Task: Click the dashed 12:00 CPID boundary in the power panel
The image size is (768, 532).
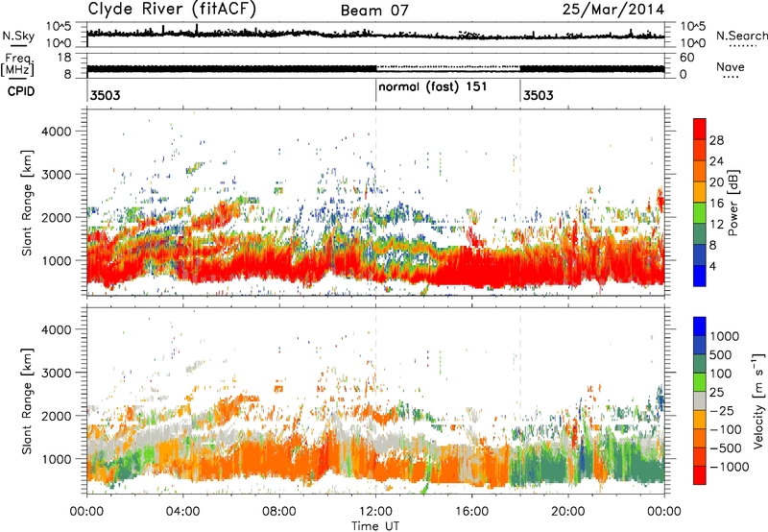Action: coord(375,202)
